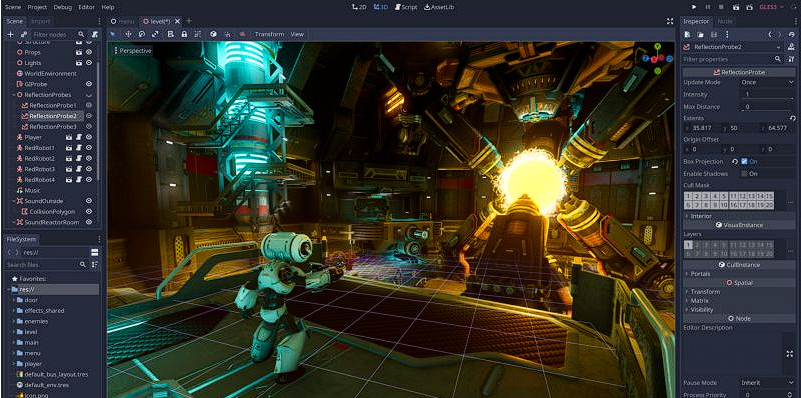This screenshot has height=398, width=801.
Task: Expand the Transform section in Inspector
Action: [x=705, y=292]
